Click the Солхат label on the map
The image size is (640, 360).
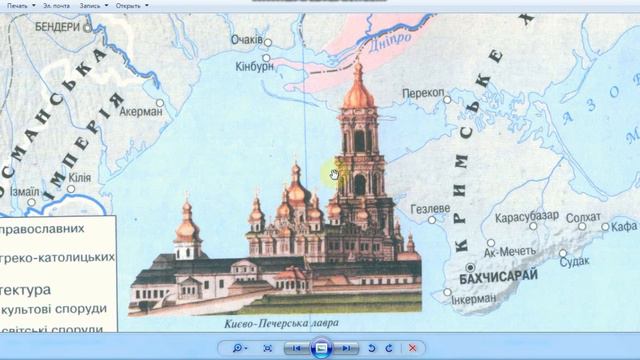(x=583, y=218)
